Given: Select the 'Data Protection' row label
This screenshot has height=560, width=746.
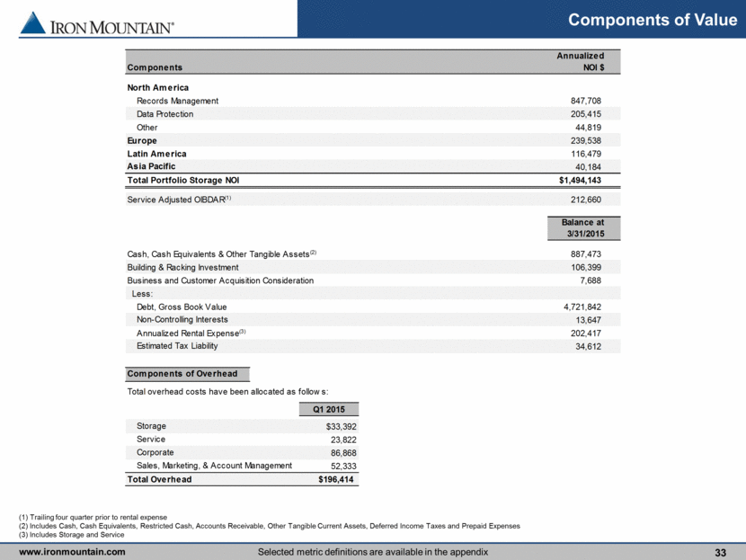Looking at the screenshot, I should [x=164, y=114].
